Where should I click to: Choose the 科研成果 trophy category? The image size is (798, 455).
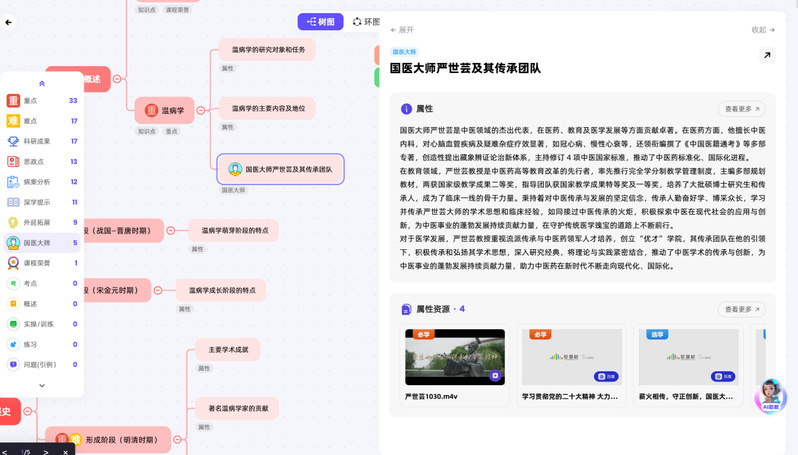[x=14, y=141]
